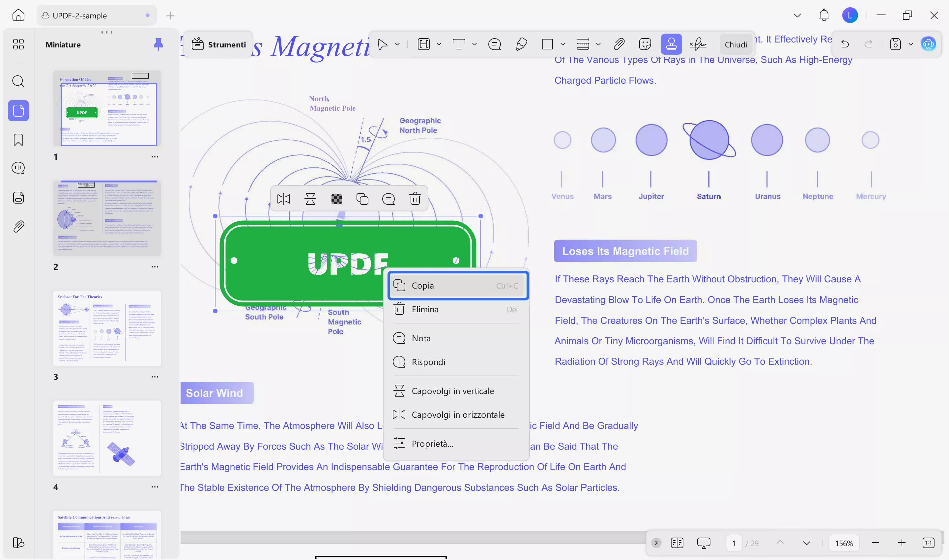Open the Bookmarks panel in left sidebar
This screenshot has height=560, width=949.
tap(18, 140)
